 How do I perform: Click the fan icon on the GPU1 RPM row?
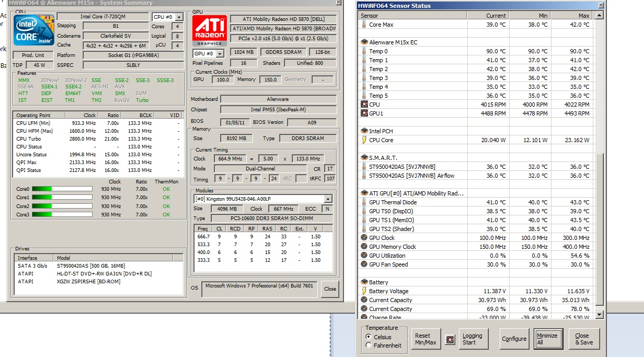click(x=364, y=113)
